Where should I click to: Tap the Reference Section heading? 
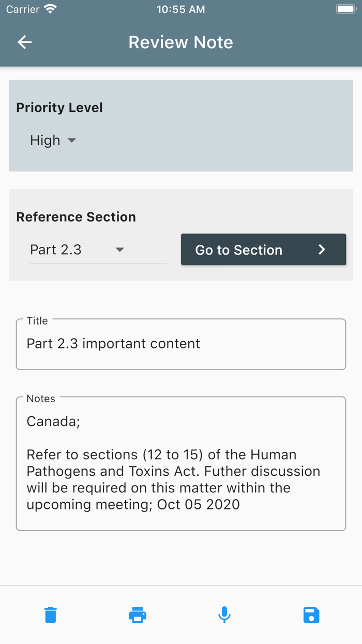(76, 217)
